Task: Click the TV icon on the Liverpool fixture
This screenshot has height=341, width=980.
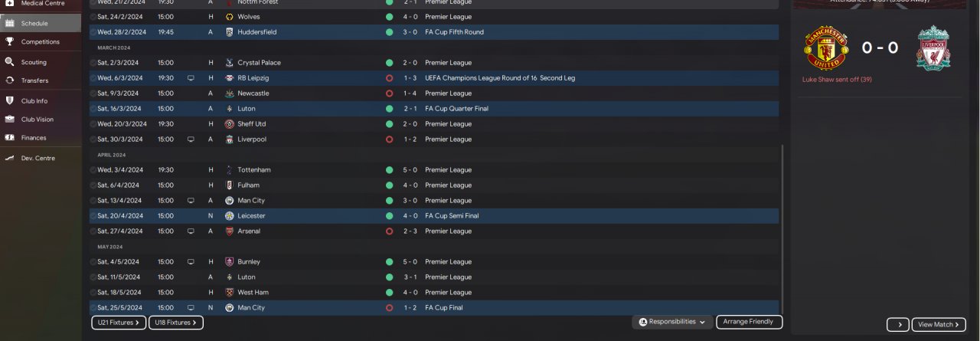Action: [x=191, y=139]
